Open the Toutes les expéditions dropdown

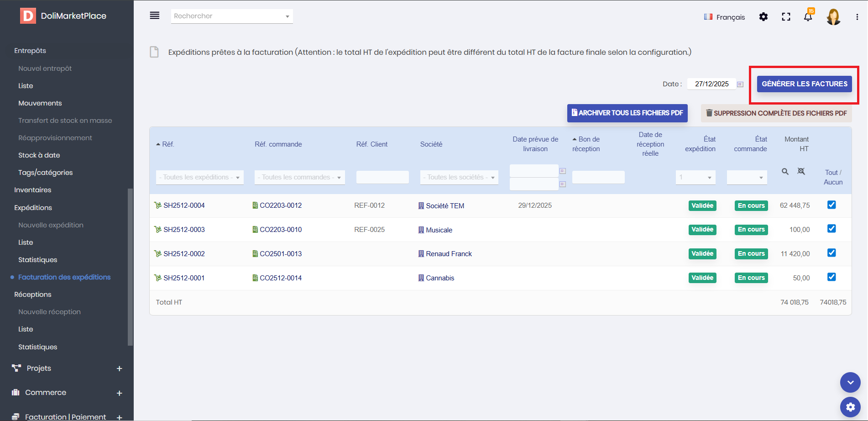pos(199,177)
